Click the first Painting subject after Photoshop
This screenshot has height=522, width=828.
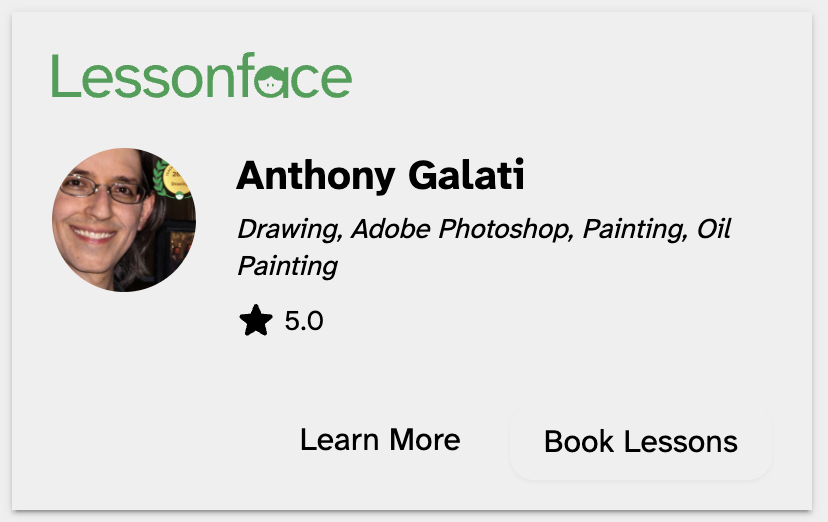[634, 230]
